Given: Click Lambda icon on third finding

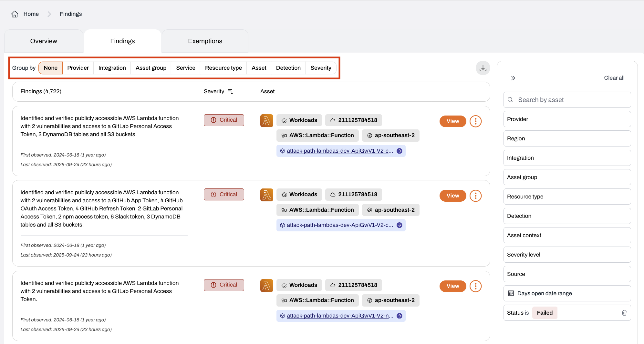Looking at the screenshot, I should coord(267,286).
